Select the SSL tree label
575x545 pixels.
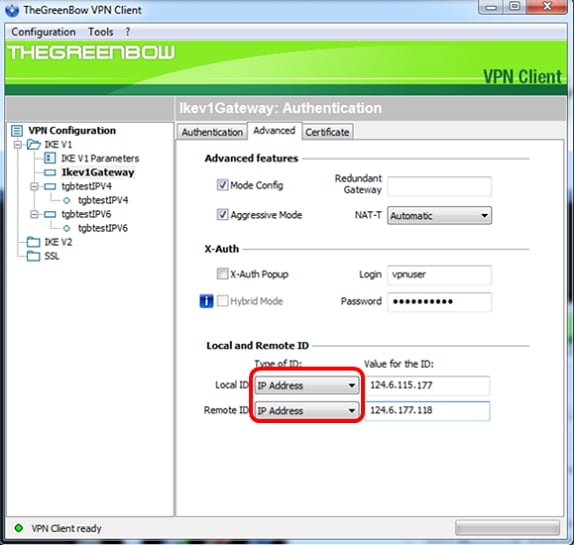click(52, 256)
